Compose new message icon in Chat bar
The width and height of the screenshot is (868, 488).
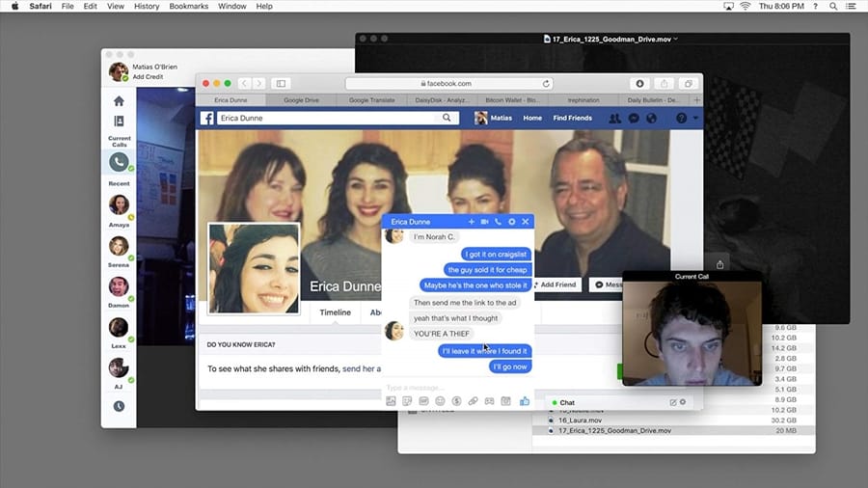click(x=673, y=403)
